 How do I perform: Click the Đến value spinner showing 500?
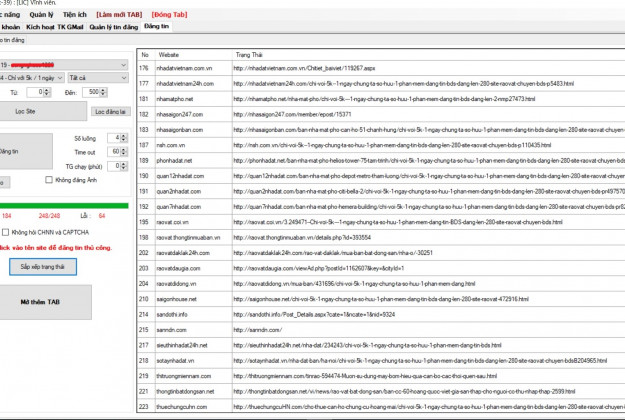tap(94, 92)
